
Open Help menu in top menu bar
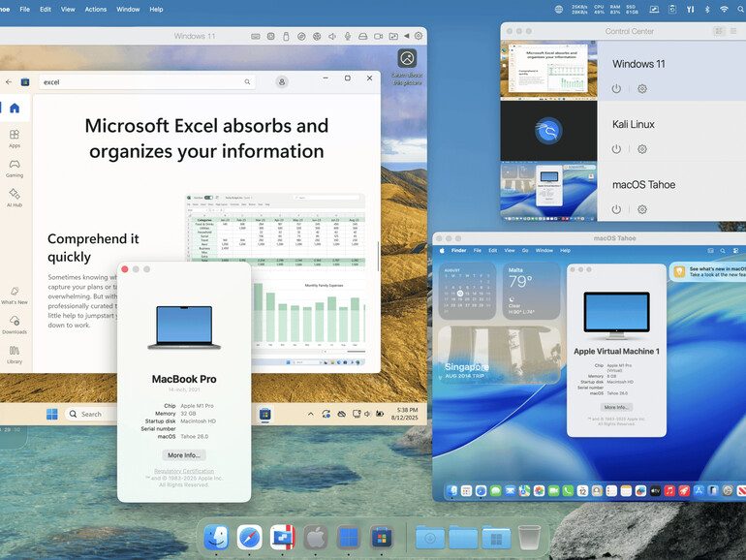point(156,9)
